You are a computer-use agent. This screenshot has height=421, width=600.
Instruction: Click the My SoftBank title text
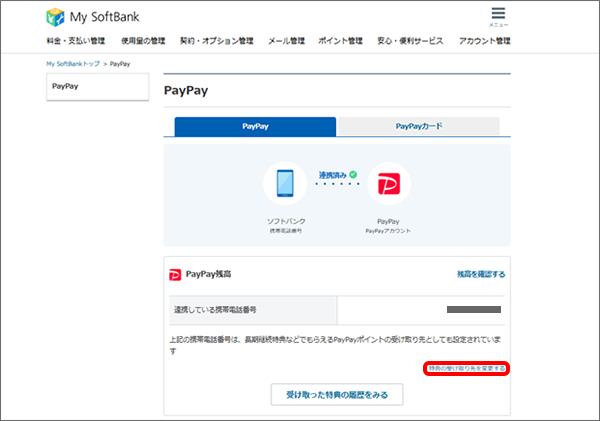tap(104, 17)
